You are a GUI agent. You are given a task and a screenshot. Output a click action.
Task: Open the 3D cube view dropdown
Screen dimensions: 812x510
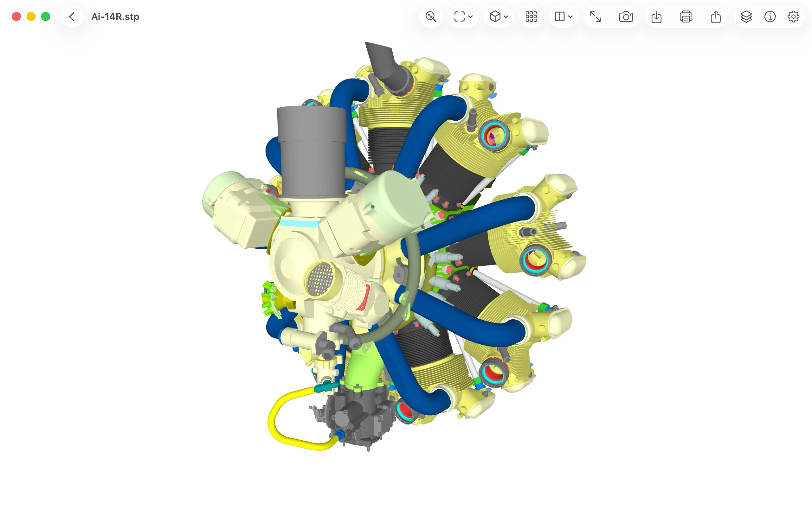[x=499, y=16]
